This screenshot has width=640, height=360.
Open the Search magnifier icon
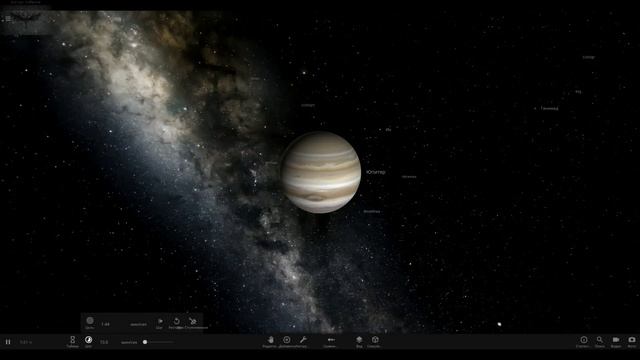pyautogui.click(x=600, y=340)
